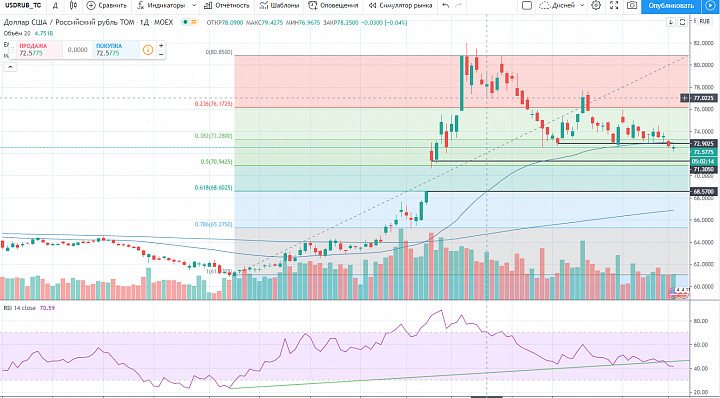720x398 pixels.
Task: Click the ПРОДАЖА sell button
Action: click(x=35, y=50)
